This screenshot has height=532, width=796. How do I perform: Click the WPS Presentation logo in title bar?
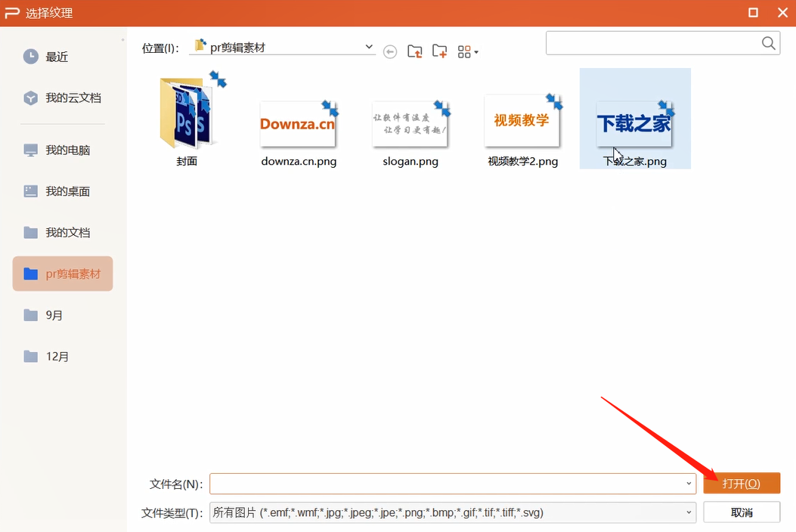click(11, 13)
